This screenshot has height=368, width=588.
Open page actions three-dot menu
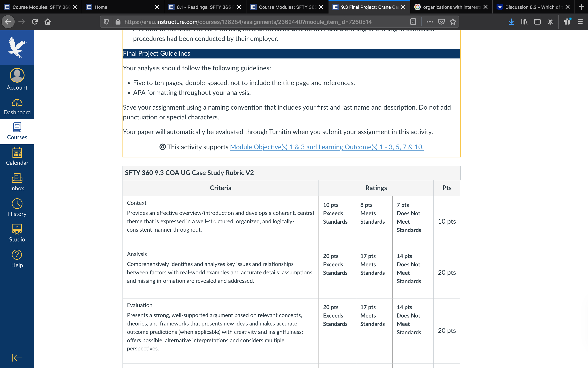click(x=430, y=22)
